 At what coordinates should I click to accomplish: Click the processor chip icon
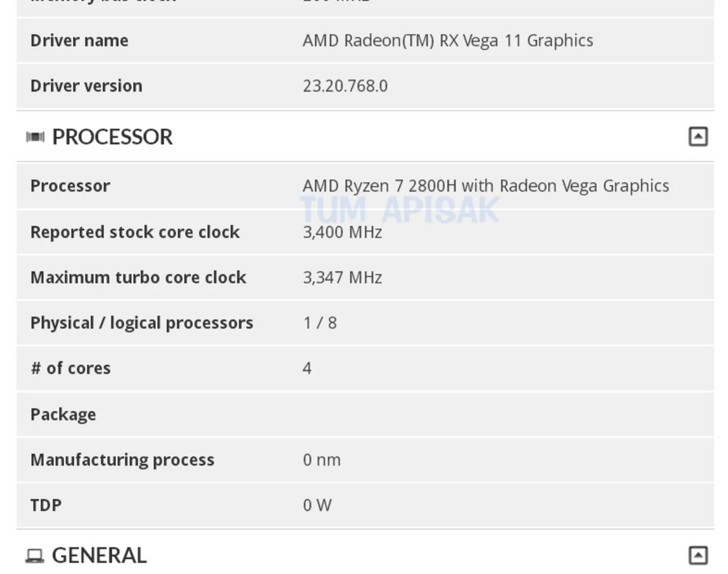[35, 137]
